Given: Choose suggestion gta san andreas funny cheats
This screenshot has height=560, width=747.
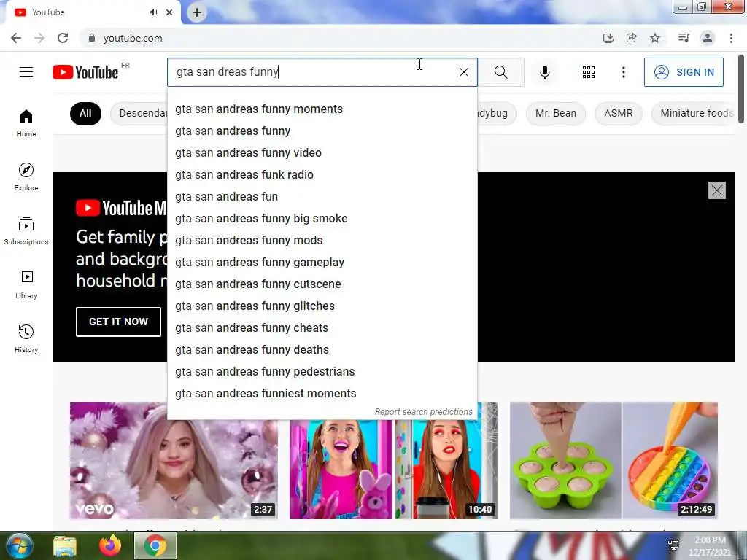Looking at the screenshot, I should click(x=322, y=328).
